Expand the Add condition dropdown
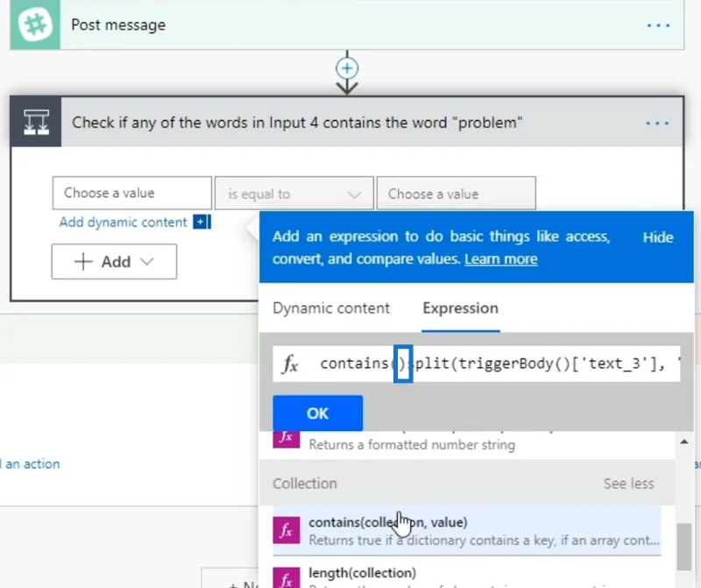Viewport: 701px width, 588px height. 114,262
